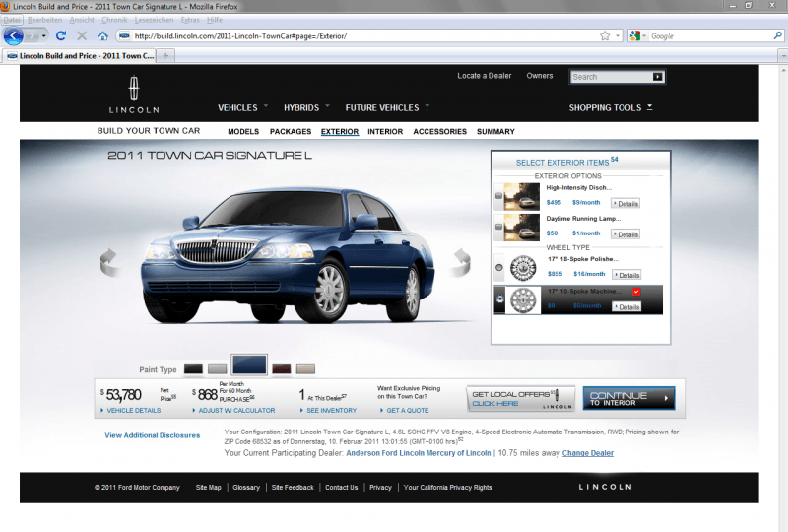Click the site identity icon in the address bar
The width and height of the screenshot is (788, 532).
pyautogui.click(x=124, y=36)
